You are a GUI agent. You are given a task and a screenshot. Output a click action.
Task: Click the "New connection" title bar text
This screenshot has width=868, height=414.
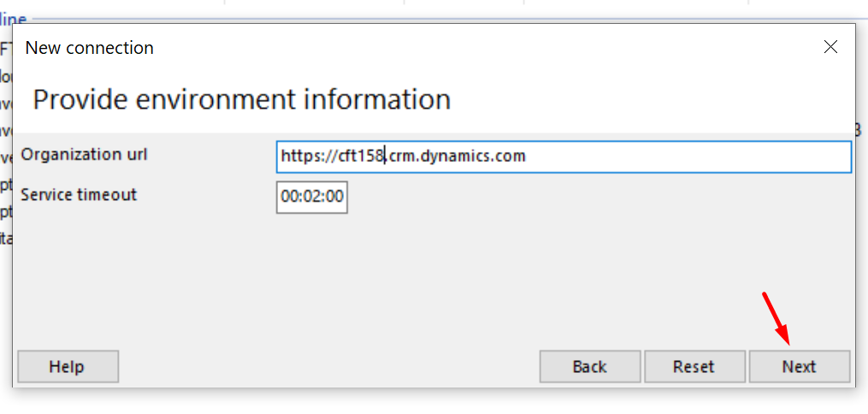pos(90,48)
